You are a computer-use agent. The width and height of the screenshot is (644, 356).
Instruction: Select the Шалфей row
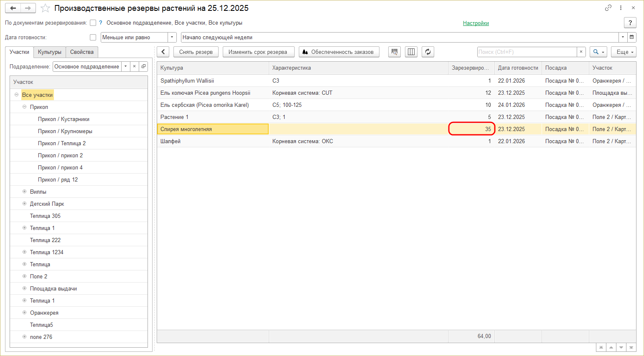tap(396, 141)
